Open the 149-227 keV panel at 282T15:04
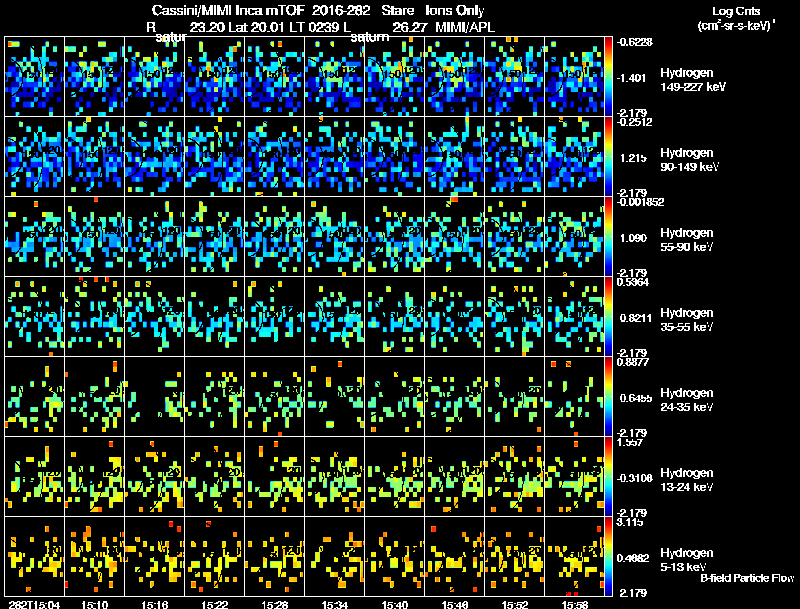800x609 pixels. tap(34, 77)
